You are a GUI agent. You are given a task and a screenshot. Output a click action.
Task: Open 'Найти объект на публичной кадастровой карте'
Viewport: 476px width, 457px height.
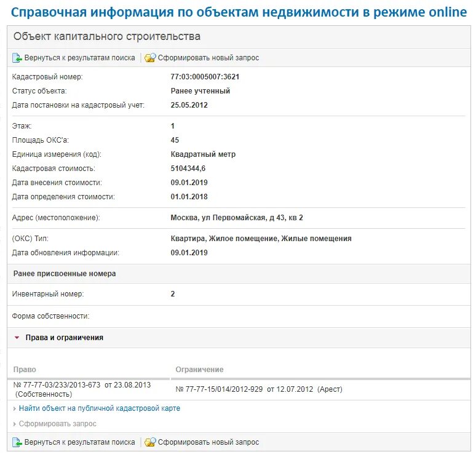pos(99,408)
